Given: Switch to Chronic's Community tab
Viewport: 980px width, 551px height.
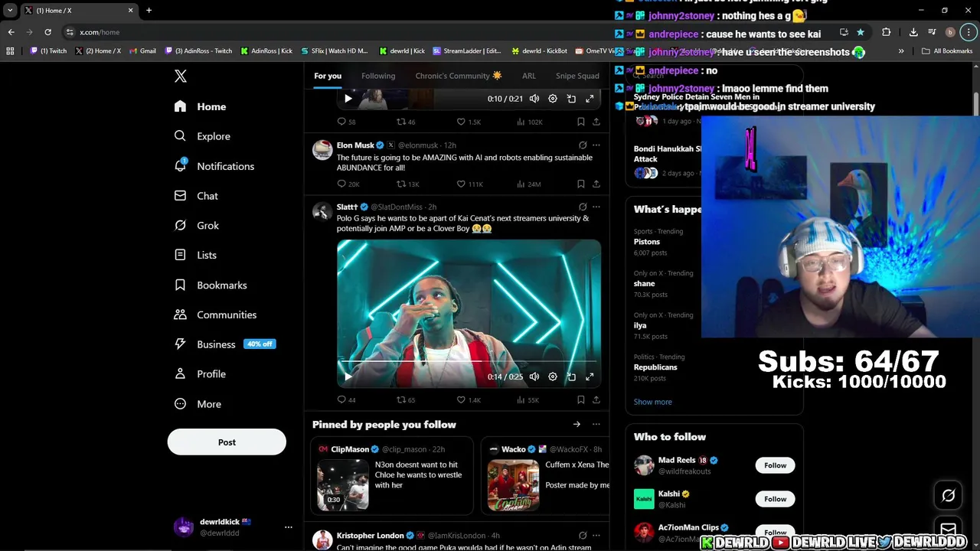Looking at the screenshot, I should 459,76.
